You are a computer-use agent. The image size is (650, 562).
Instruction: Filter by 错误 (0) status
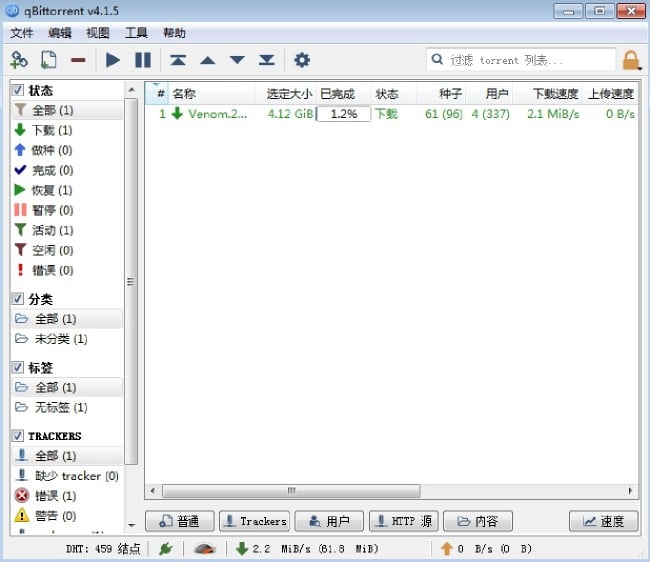pyautogui.click(x=68, y=270)
